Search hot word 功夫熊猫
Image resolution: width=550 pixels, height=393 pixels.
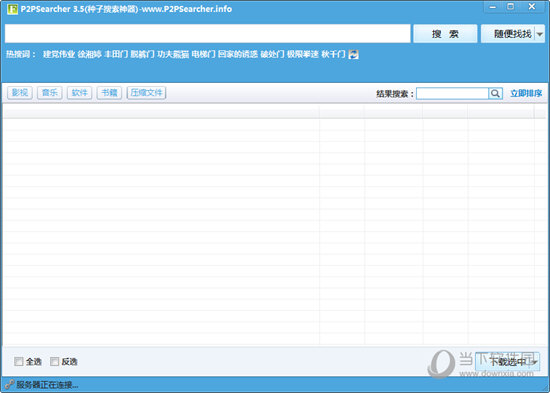click(x=173, y=54)
